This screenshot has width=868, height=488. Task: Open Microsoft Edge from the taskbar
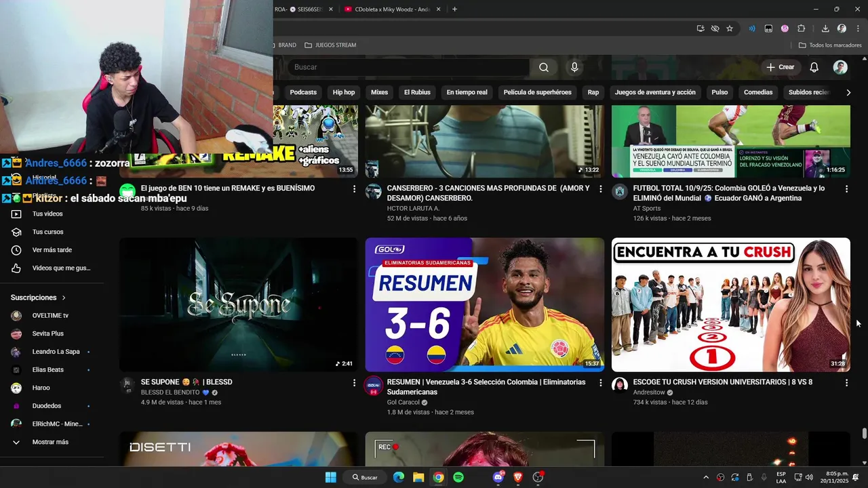[x=399, y=477]
